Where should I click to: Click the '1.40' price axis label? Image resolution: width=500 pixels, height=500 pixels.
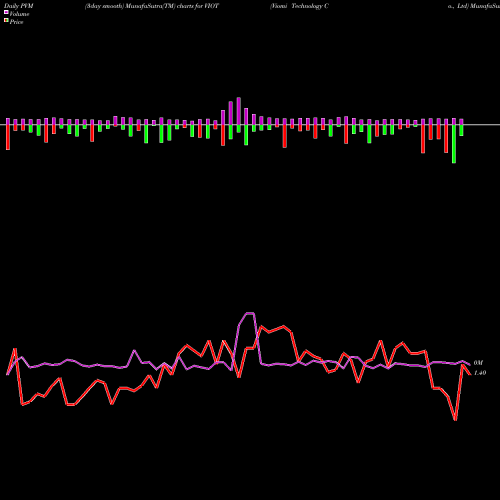(480, 373)
